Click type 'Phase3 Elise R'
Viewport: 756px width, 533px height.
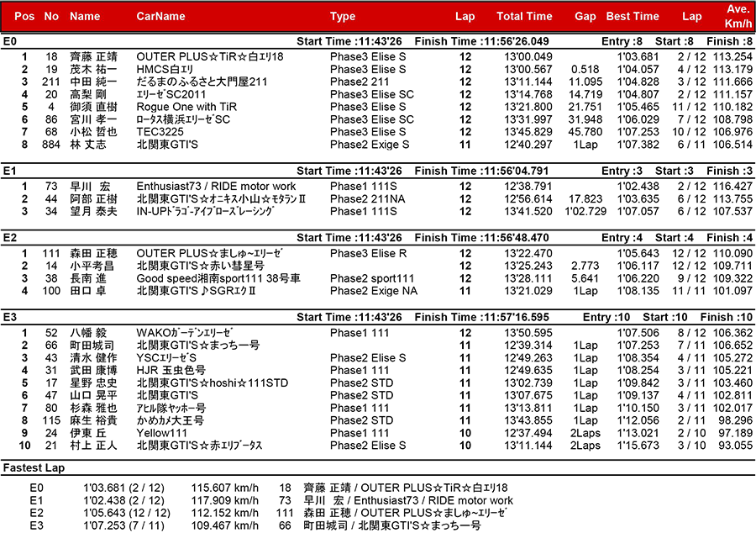point(369,254)
